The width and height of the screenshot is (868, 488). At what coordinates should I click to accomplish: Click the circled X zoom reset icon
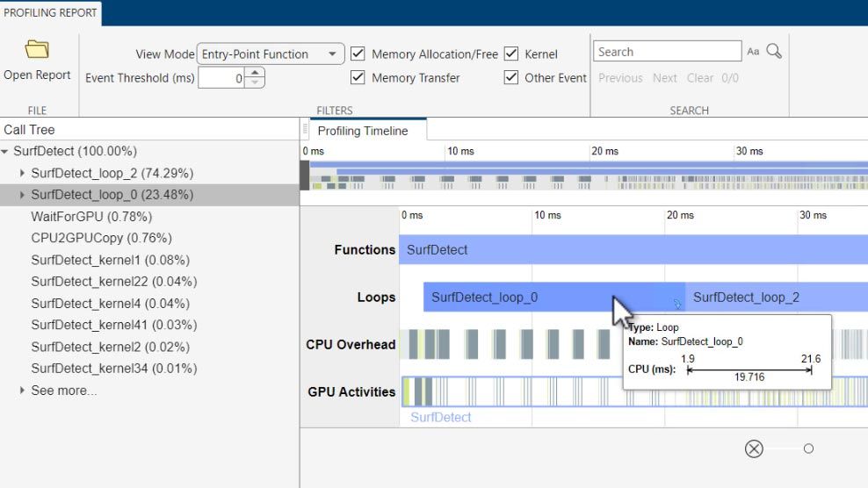coord(754,449)
